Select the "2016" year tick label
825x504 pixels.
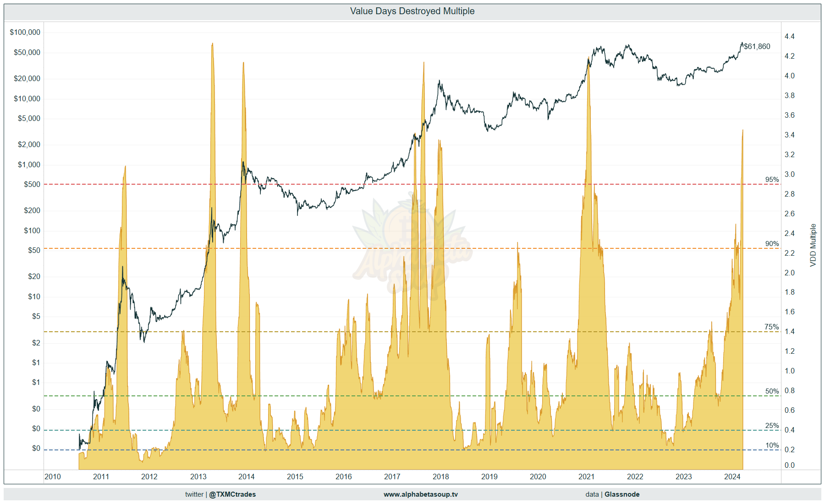[344, 477]
